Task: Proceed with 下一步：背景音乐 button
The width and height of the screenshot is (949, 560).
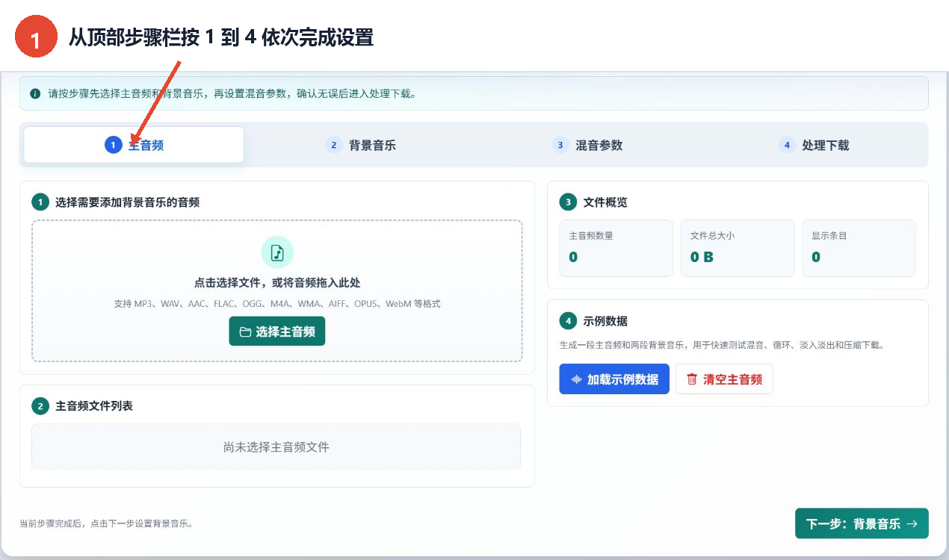Action: click(x=862, y=523)
